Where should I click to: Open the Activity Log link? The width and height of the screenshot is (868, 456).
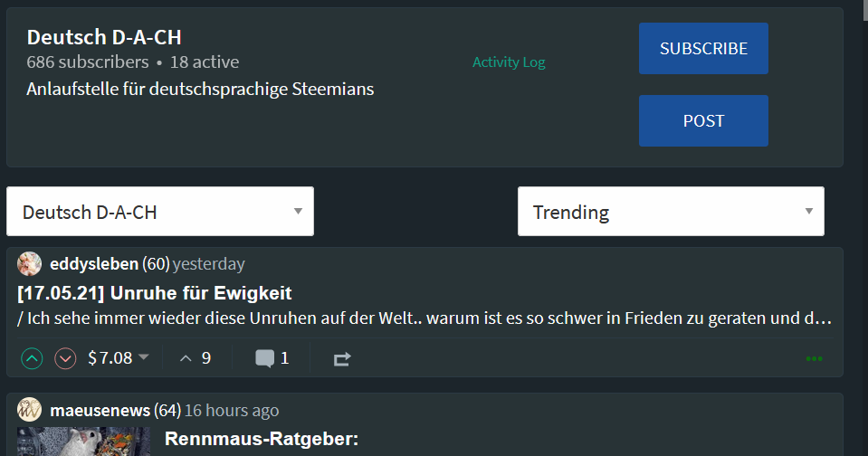(509, 62)
